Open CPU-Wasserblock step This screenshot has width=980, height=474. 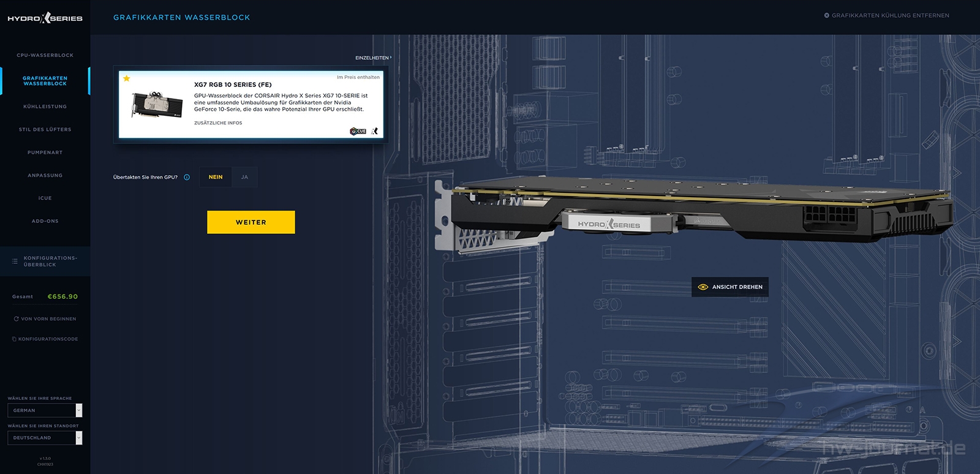pos(45,55)
